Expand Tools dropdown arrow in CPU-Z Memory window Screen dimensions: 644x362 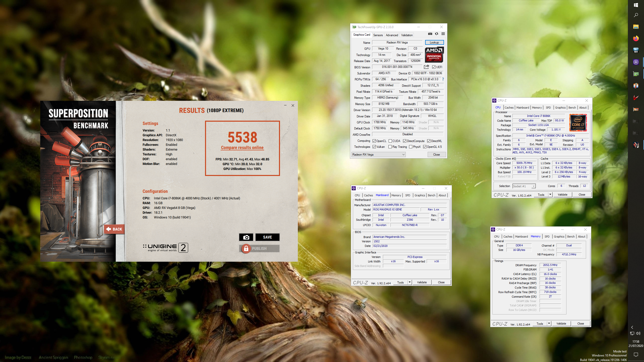[x=549, y=324]
